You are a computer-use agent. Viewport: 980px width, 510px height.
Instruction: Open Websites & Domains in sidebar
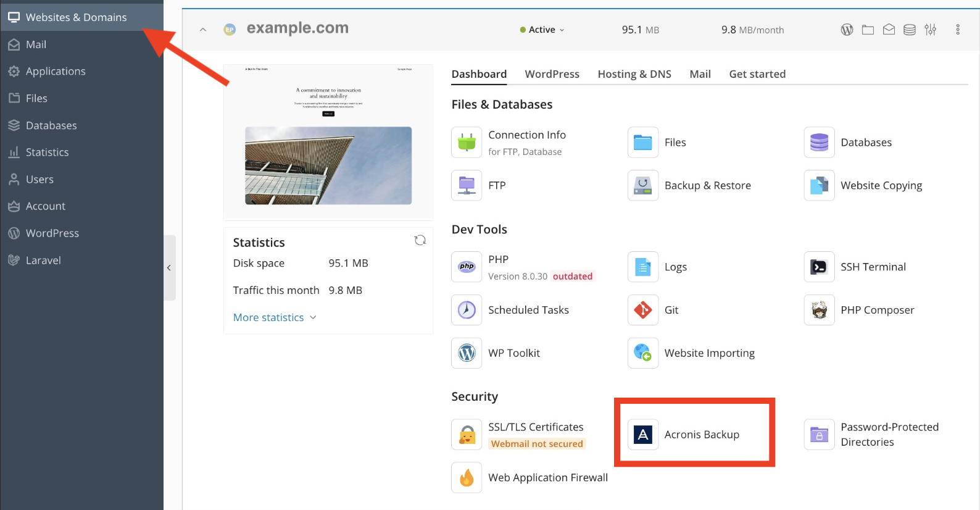pos(81,17)
